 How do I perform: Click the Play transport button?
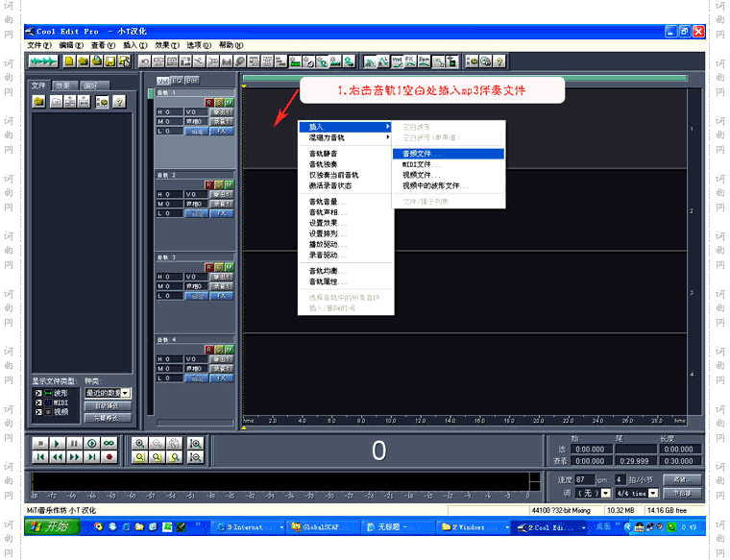pos(57,444)
